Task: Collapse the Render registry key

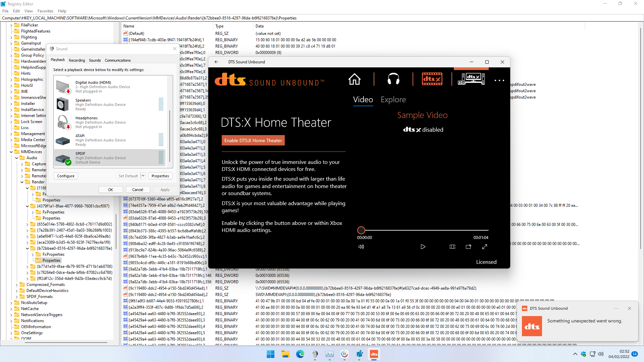Action: [22, 182]
